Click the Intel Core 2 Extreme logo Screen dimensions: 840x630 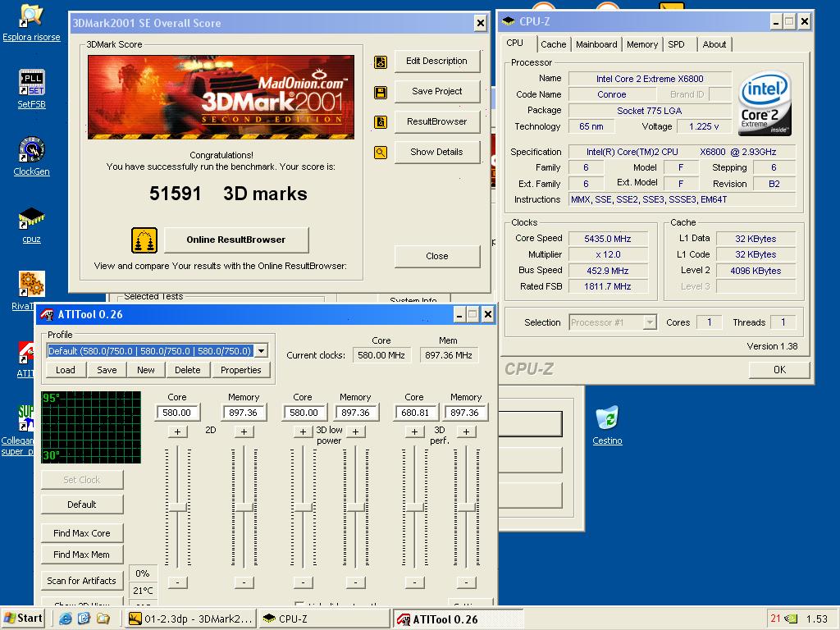coord(765,103)
